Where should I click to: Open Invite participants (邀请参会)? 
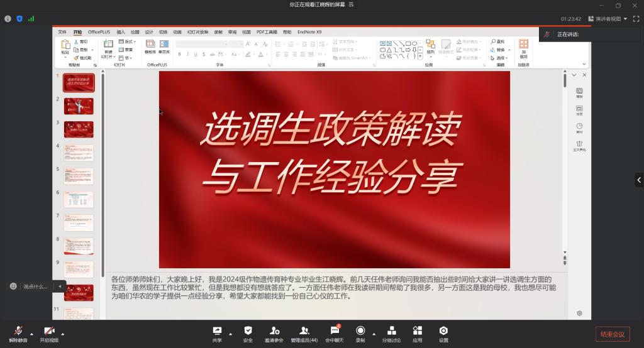click(x=274, y=333)
